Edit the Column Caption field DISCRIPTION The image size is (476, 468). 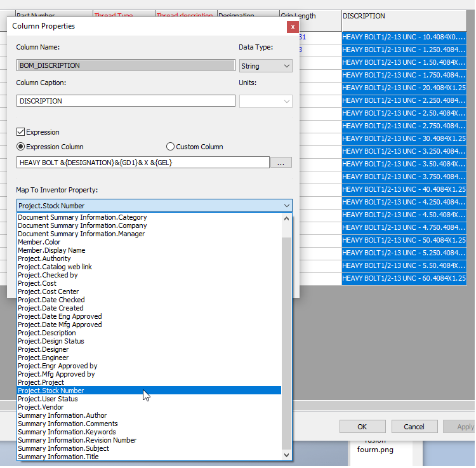[126, 101]
